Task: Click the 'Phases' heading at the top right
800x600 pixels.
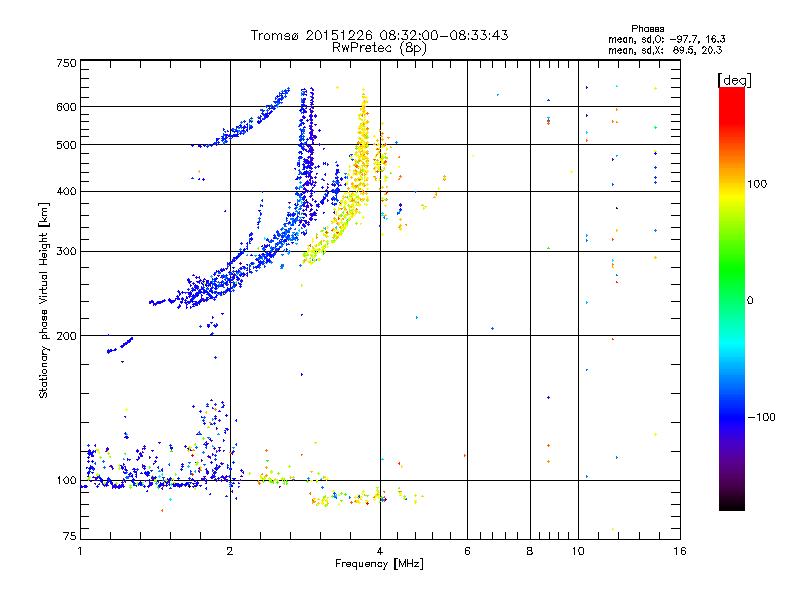Action: [x=647, y=29]
